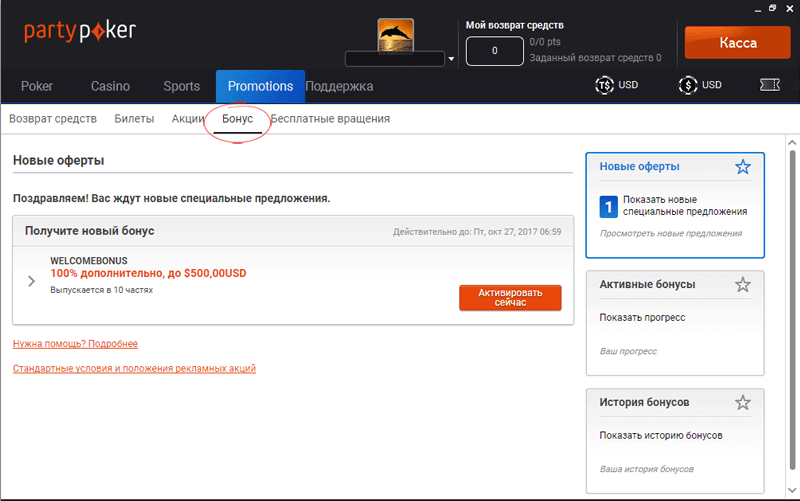Open the Нужна помощь? Подробнее link

75,344
